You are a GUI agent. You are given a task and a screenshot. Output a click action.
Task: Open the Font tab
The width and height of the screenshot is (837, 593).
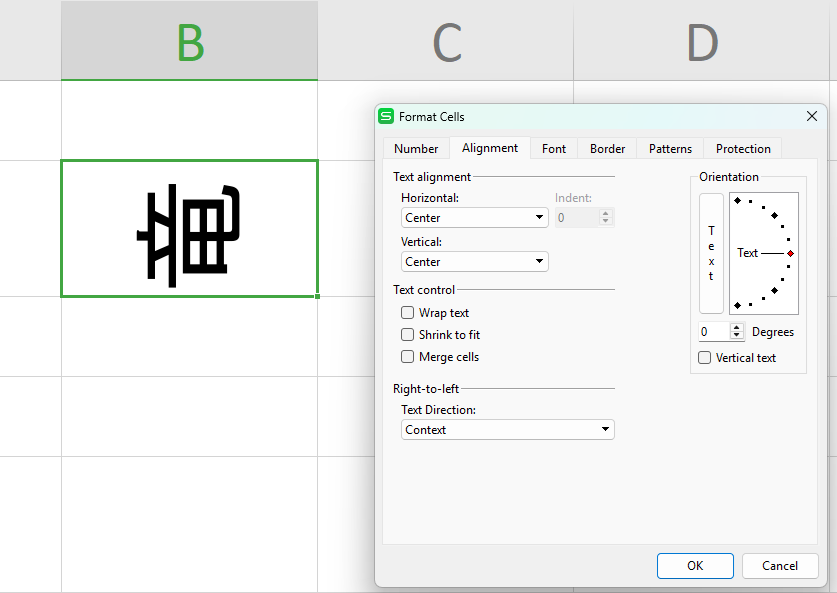pos(554,149)
